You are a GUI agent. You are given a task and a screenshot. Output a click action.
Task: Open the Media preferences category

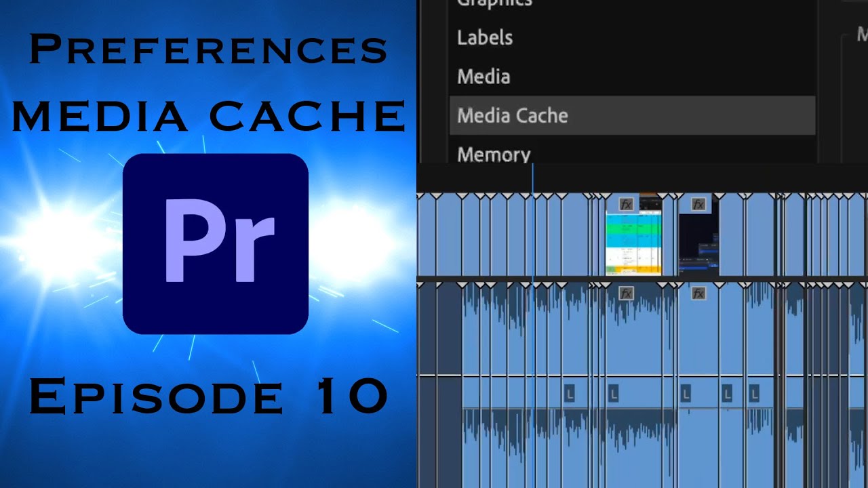[x=484, y=77]
